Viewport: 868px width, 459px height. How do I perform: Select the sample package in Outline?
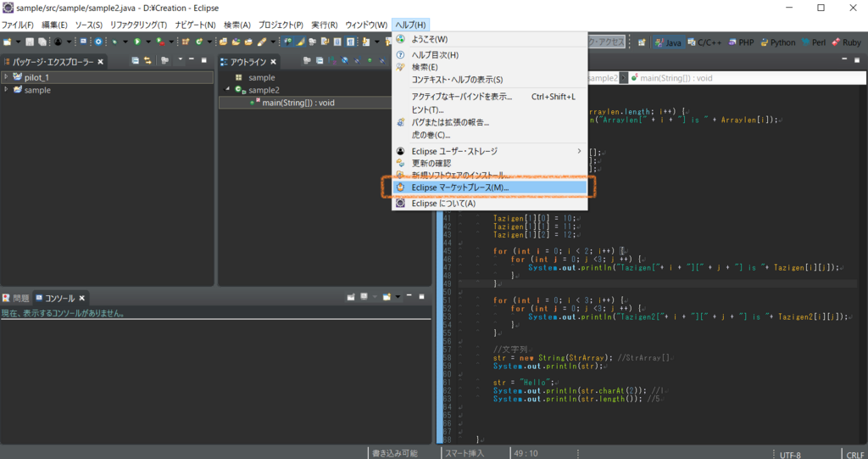pos(261,77)
